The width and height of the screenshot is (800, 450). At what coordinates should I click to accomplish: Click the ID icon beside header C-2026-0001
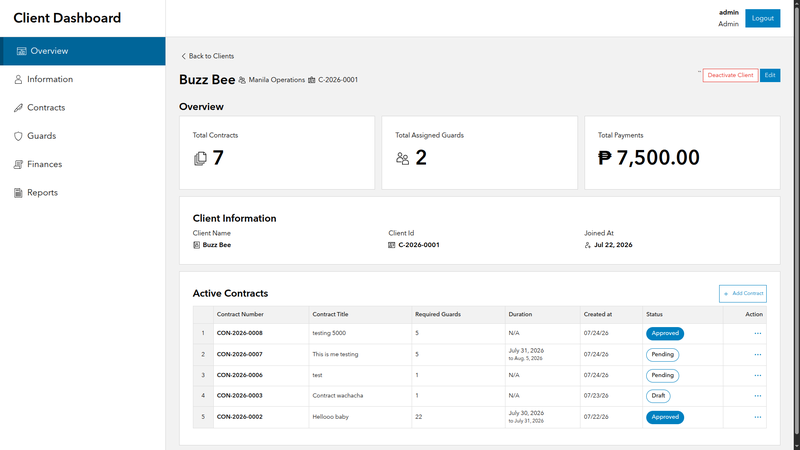click(x=312, y=80)
